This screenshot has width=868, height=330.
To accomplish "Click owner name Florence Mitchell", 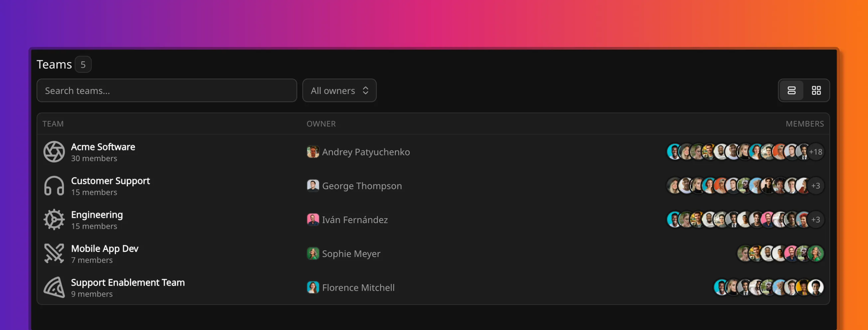I will (x=358, y=287).
